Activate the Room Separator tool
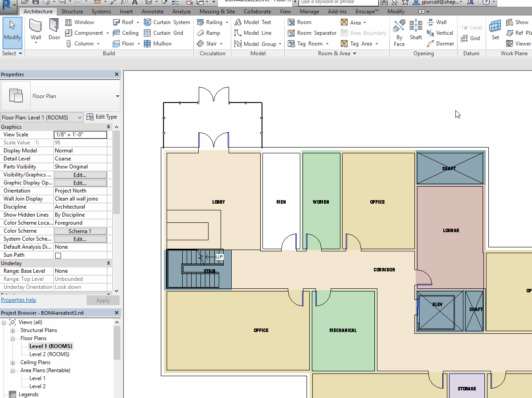532x398 pixels. pyautogui.click(x=312, y=33)
